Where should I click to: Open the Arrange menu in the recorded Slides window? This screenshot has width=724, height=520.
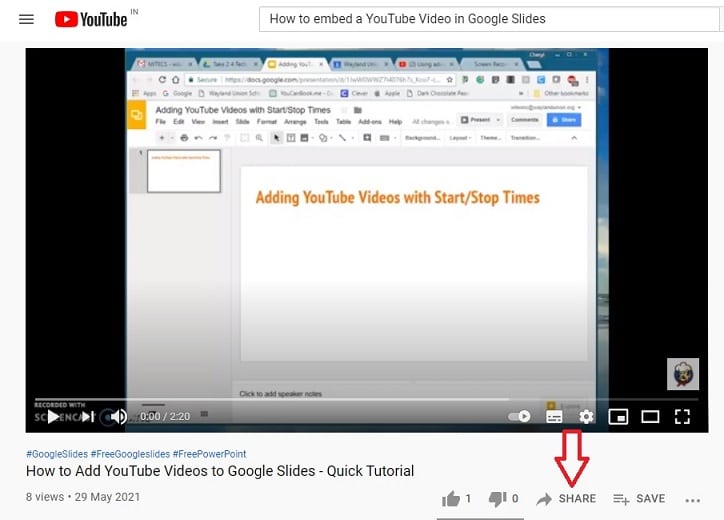pos(295,122)
